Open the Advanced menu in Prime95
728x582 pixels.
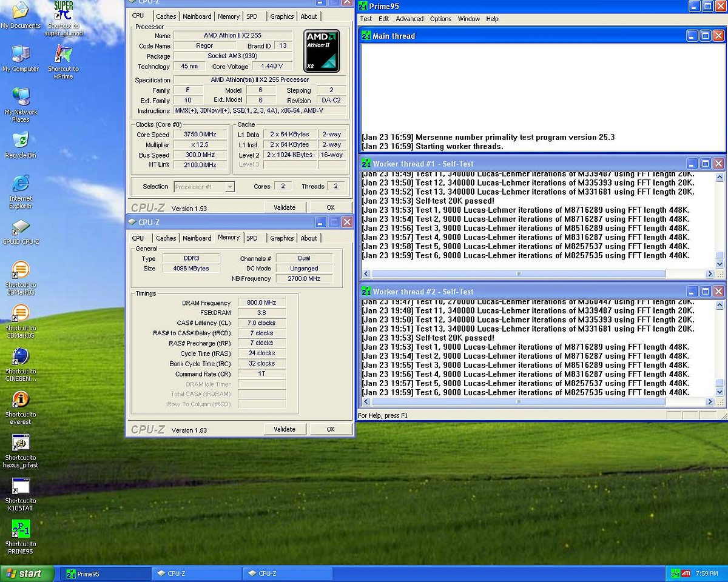(x=409, y=19)
